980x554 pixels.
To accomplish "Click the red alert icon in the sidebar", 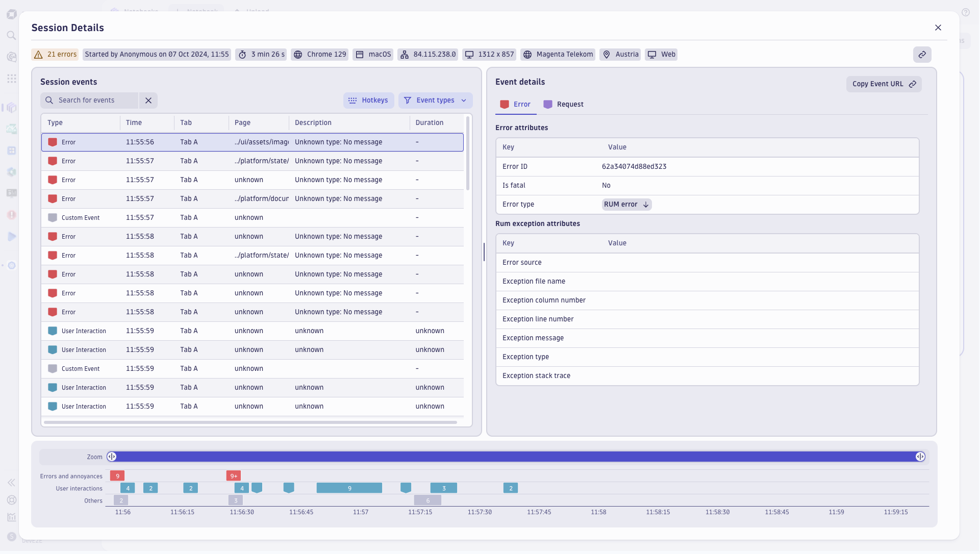I will point(11,215).
